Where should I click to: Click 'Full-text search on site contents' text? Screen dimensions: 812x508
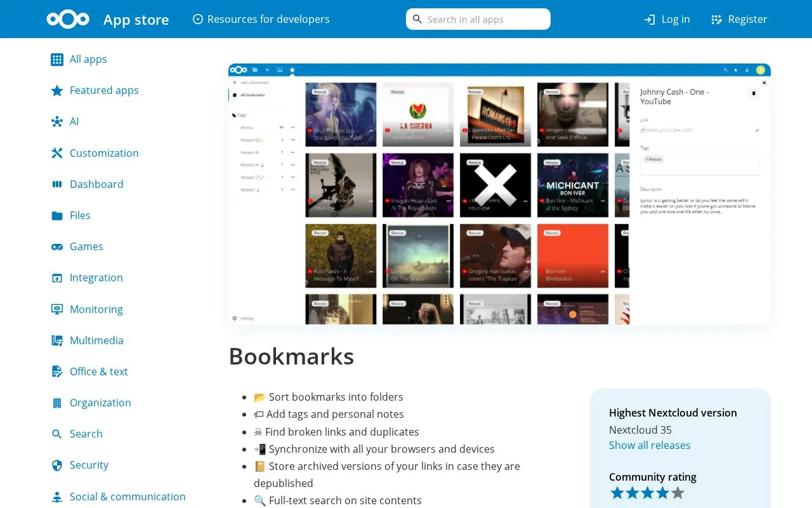(345, 500)
